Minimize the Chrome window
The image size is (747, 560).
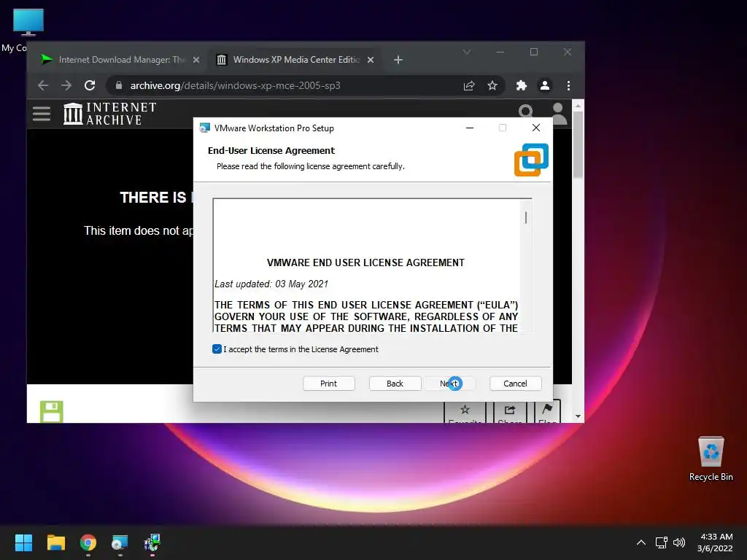(x=500, y=52)
